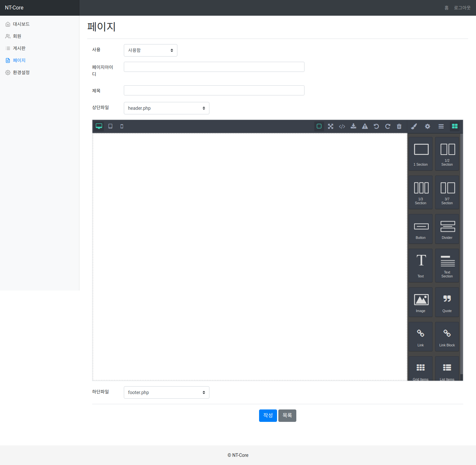Open the style manager brush icon
The width and height of the screenshot is (476, 465).
coord(414,126)
